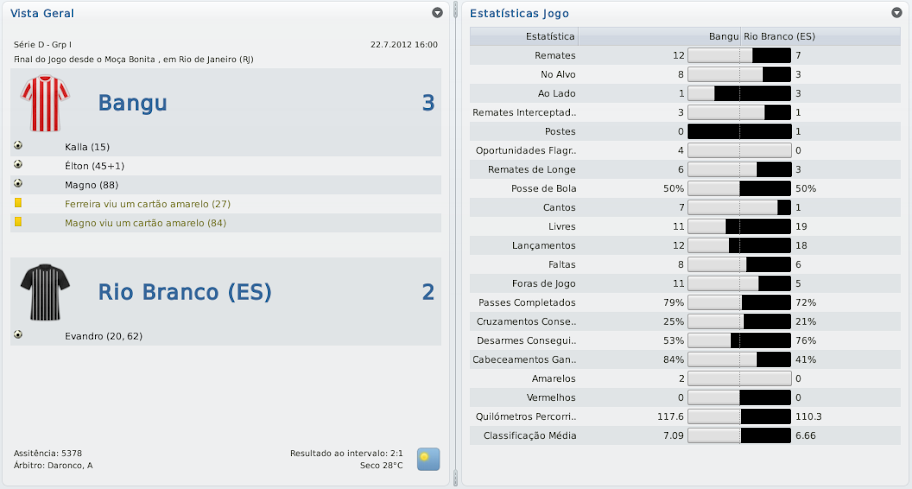Open the Bangu team name link

[132, 103]
